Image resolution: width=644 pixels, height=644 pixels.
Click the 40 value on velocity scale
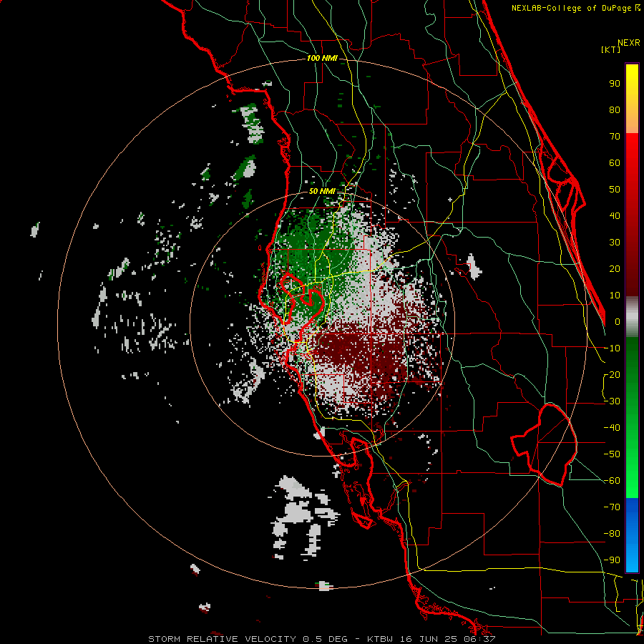click(x=615, y=215)
